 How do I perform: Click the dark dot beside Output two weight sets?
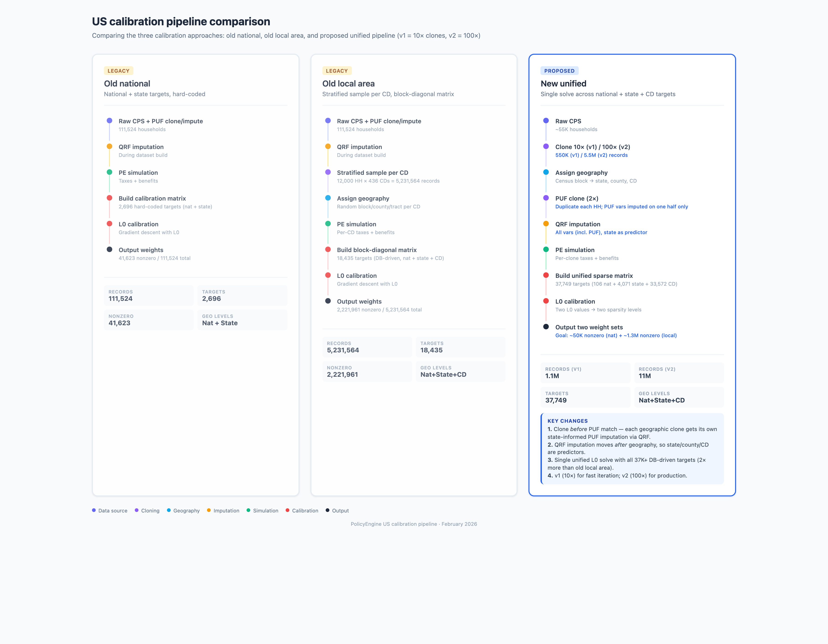[x=546, y=326]
